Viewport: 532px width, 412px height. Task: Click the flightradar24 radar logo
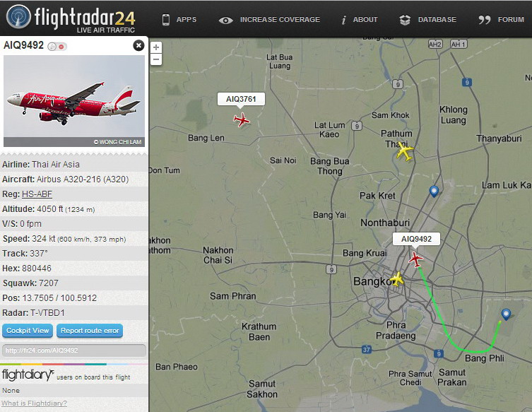pos(18,17)
